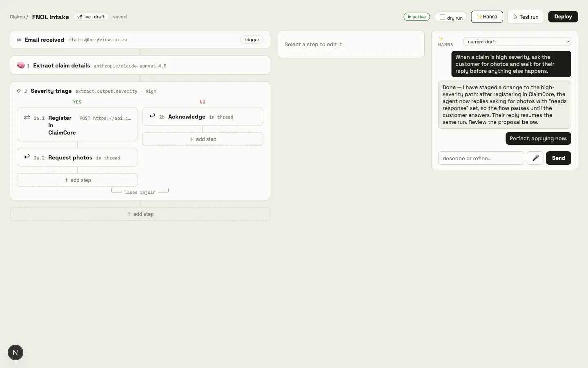588x368 pixels.
Task: Click the Deploy button
Action: 563,17
